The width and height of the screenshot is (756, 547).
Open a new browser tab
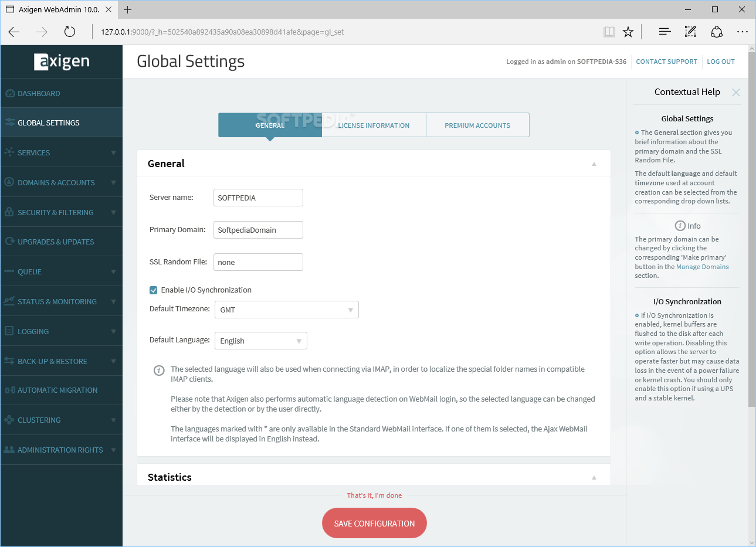(x=127, y=9)
